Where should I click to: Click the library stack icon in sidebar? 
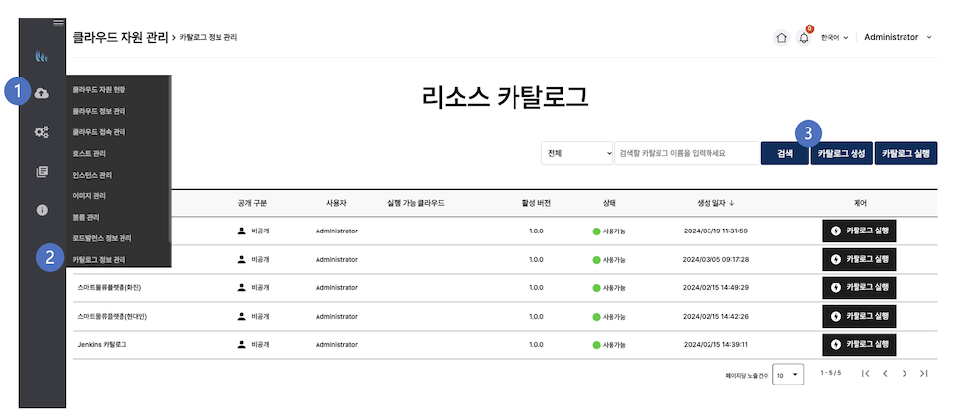click(x=42, y=172)
